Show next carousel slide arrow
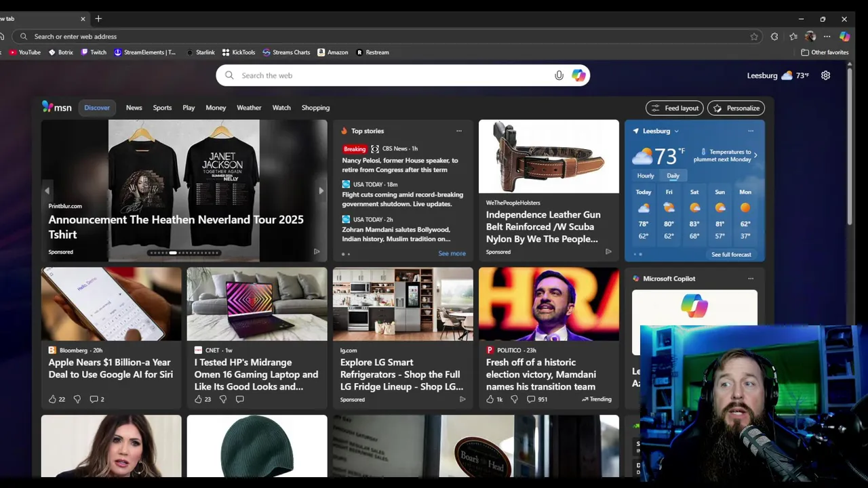868x488 pixels. [x=321, y=191]
